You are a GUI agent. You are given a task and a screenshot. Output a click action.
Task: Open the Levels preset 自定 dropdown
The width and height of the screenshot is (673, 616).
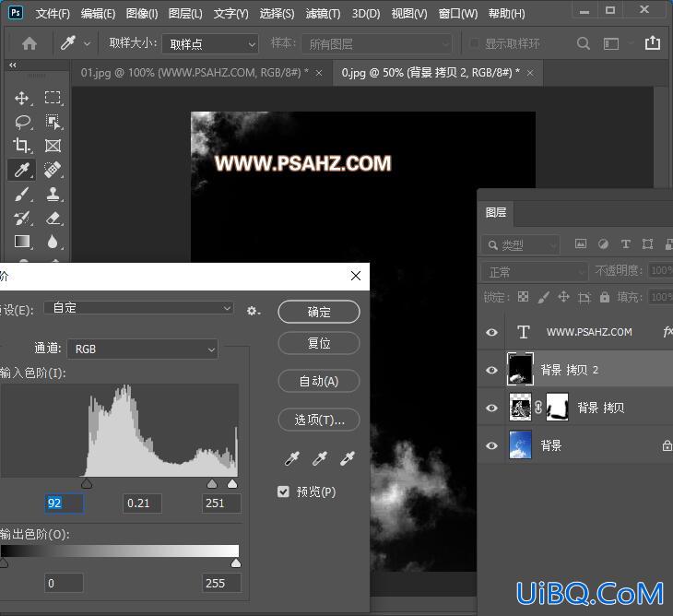tap(139, 308)
